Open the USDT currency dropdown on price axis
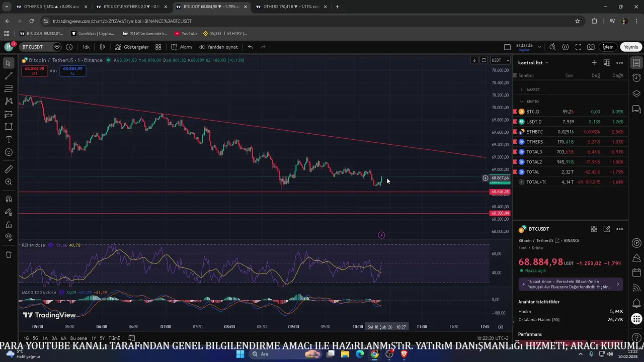Image resolution: width=644 pixels, height=362 pixels. click(500, 60)
